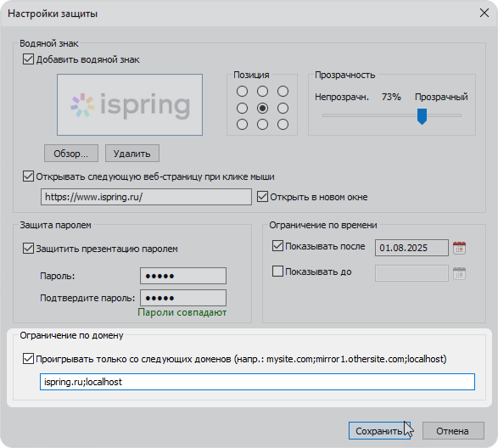
Task: Click the watermark URL field 'https://www.ispring.ru/'
Action: [146, 197]
